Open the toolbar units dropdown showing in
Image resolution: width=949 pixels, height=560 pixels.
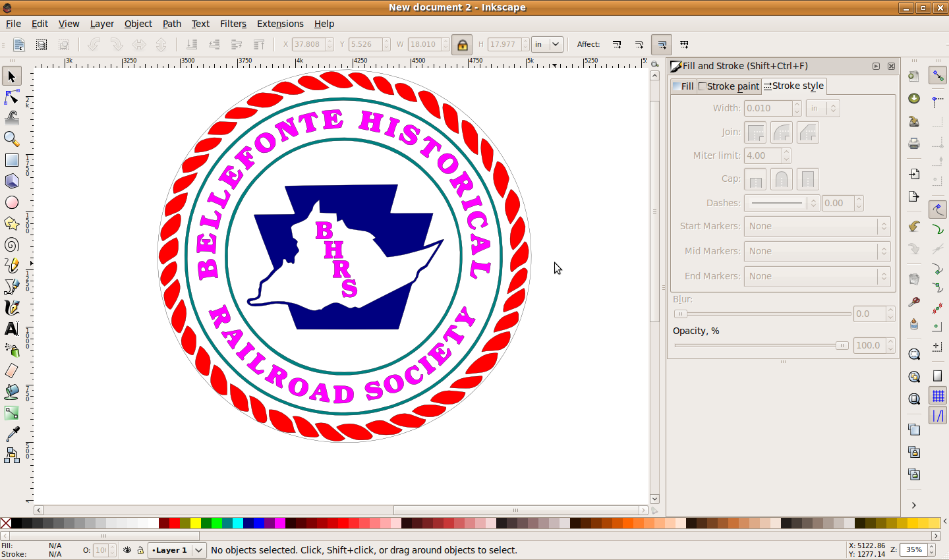[548, 45]
